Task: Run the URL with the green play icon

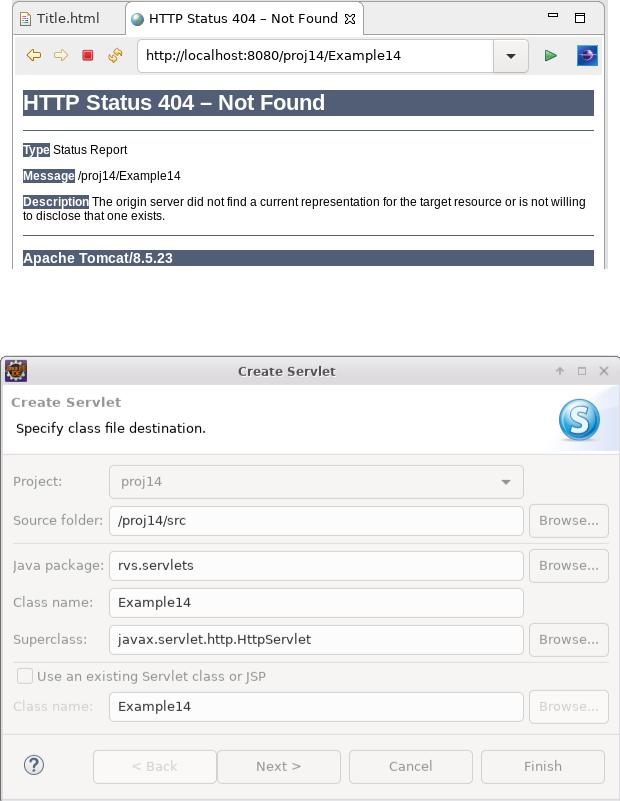Action: [551, 55]
